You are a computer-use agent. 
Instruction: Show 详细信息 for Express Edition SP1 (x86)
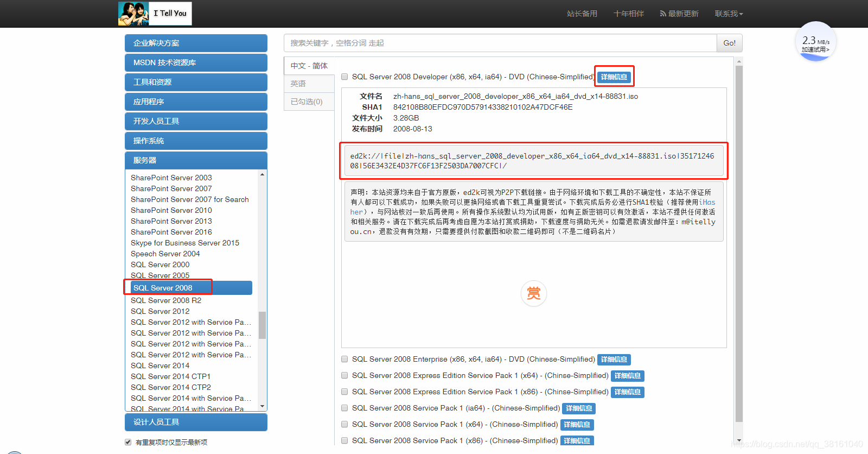[x=628, y=392]
